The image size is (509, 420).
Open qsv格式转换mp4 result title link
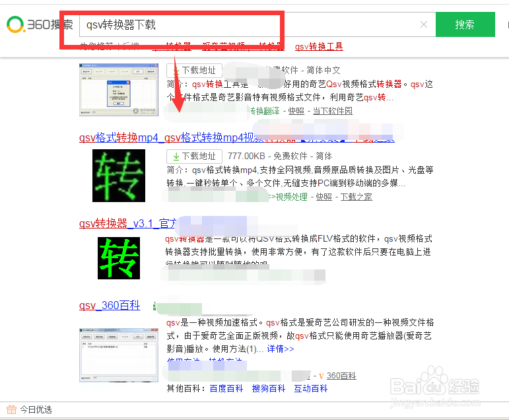click(x=236, y=137)
